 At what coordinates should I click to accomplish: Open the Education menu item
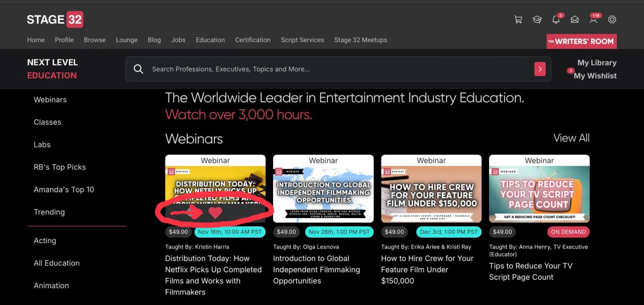point(210,40)
